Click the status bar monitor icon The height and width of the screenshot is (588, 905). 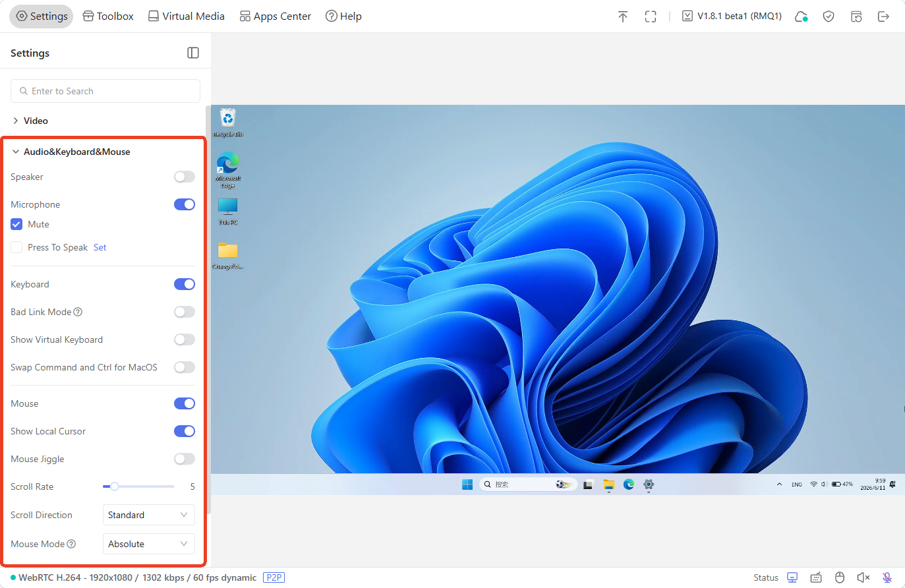point(792,577)
